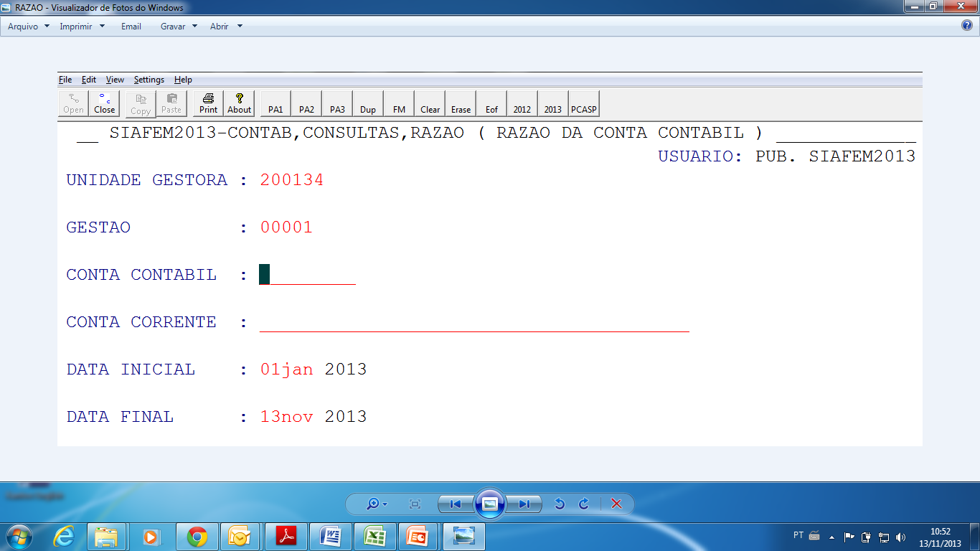Click the FM key button

point(399,103)
